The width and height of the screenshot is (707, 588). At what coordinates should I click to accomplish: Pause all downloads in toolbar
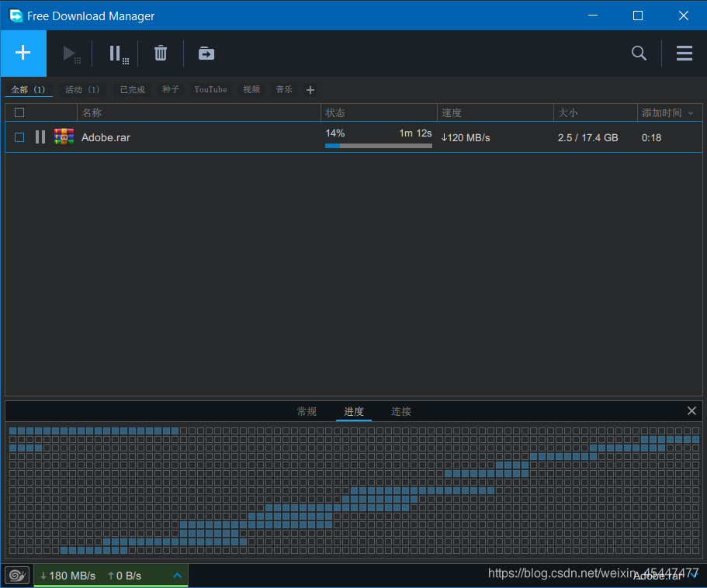119,54
